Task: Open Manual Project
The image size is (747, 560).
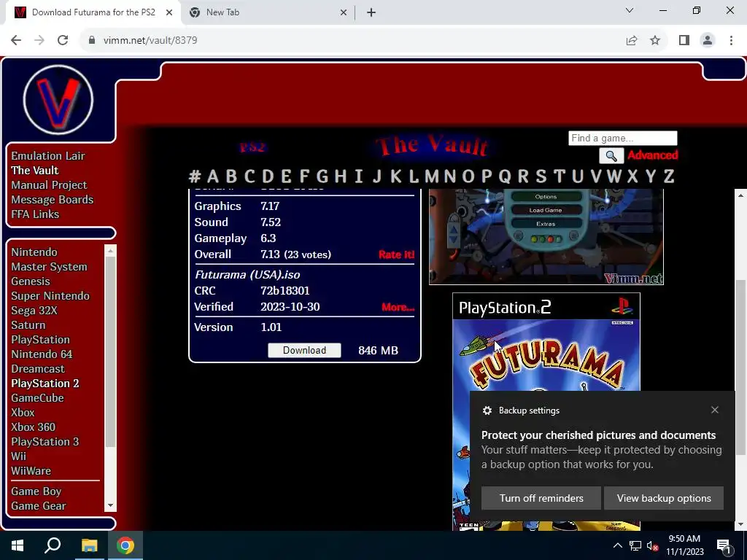Action: pos(49,184)
